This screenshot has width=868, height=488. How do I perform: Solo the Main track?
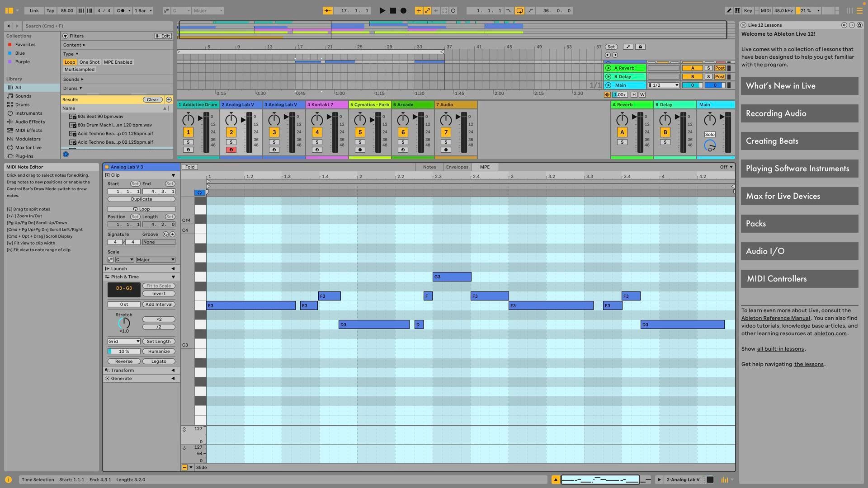709,134
